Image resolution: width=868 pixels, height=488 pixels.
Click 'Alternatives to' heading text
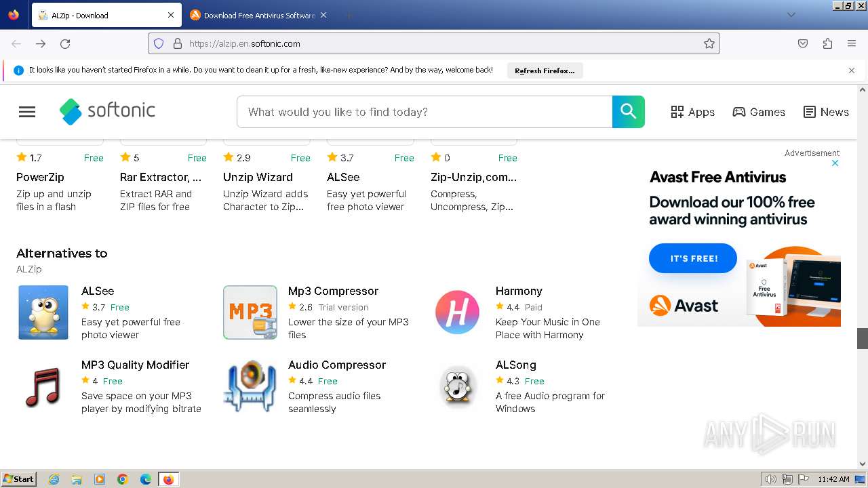(62, 253)
